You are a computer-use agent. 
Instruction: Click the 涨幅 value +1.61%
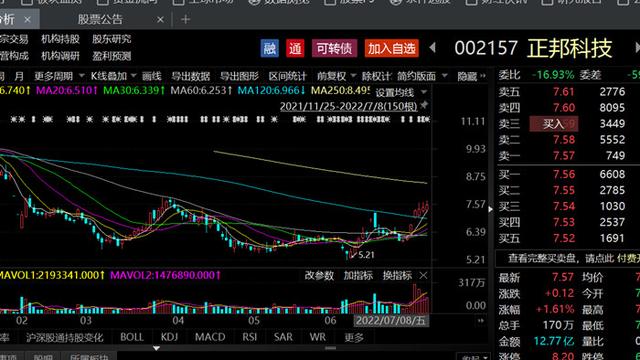pos(555,309)
